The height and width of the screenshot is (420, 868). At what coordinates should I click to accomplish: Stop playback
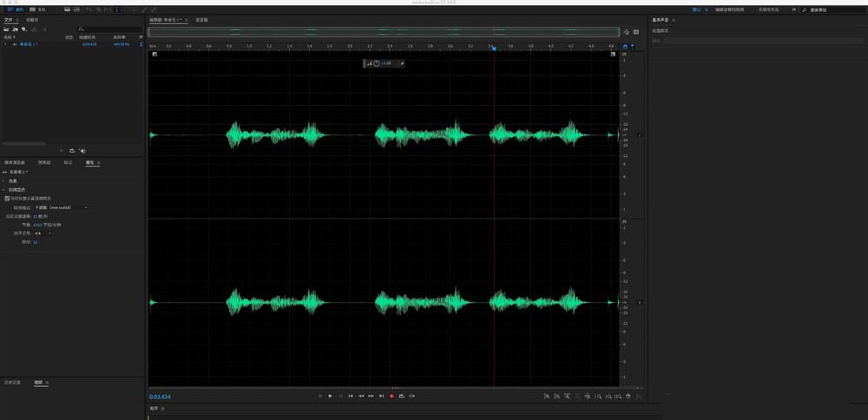[x=320, y=397]
